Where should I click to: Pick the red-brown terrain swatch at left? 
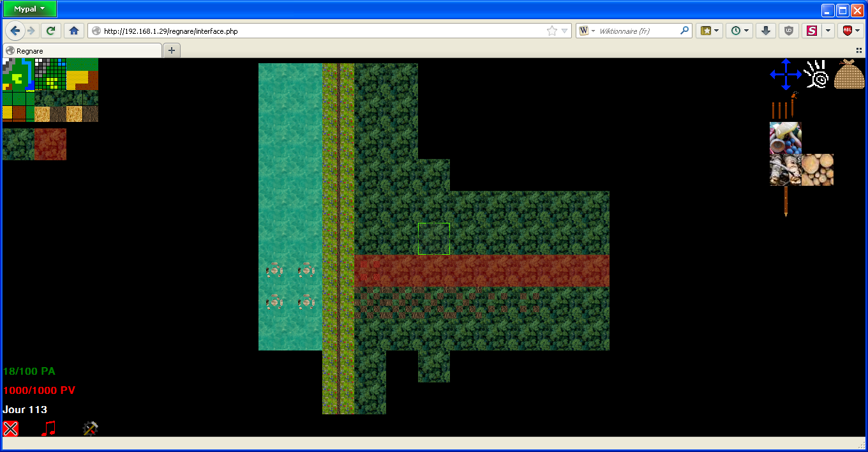click(50, 144)
